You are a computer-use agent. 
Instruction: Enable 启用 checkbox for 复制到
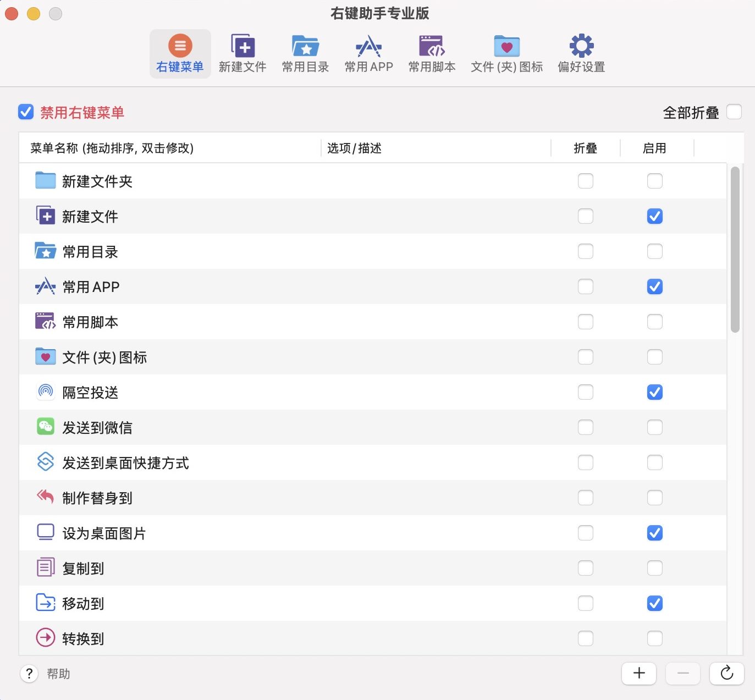click(x=654, y=568)
